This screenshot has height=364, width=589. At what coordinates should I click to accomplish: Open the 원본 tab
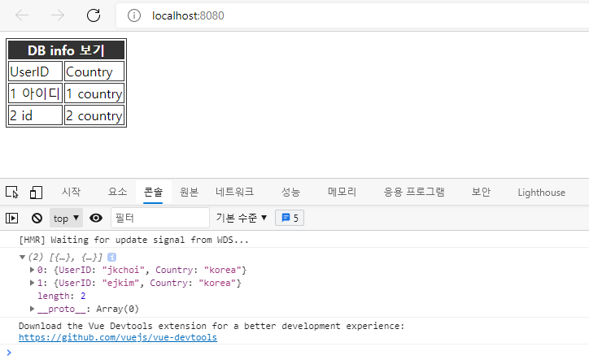click(x=189, y=192)
